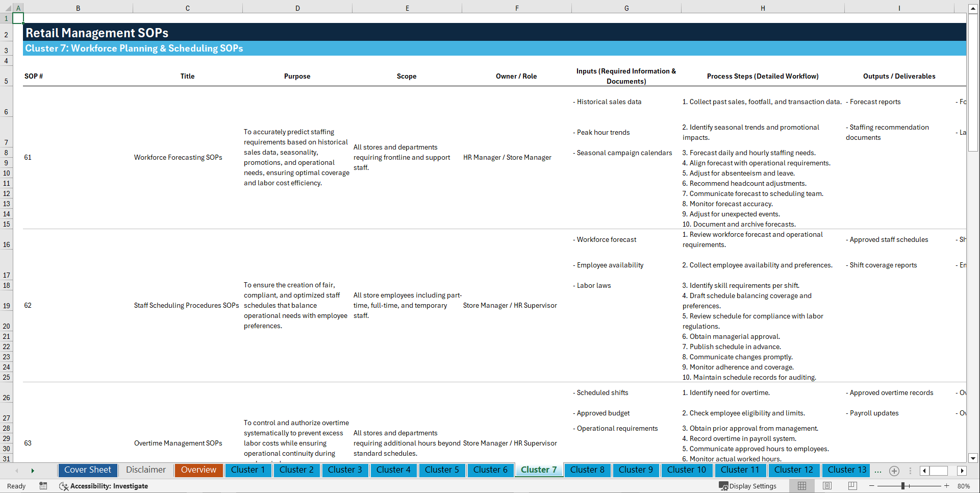The height and width of the screenshot is (493, 980).
Task: Click the macro recording icon near Ready
Action: [x=43, y=486]
